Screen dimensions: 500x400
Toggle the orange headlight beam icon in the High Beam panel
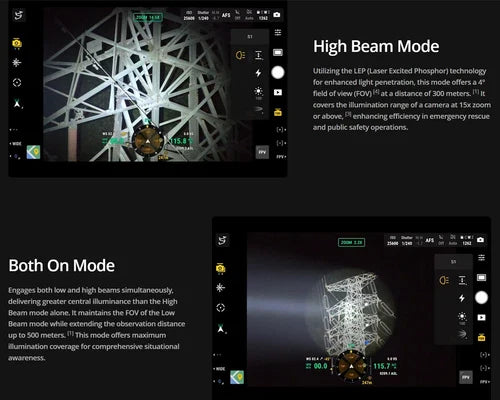pyautogui.click(x=240, y=55)
